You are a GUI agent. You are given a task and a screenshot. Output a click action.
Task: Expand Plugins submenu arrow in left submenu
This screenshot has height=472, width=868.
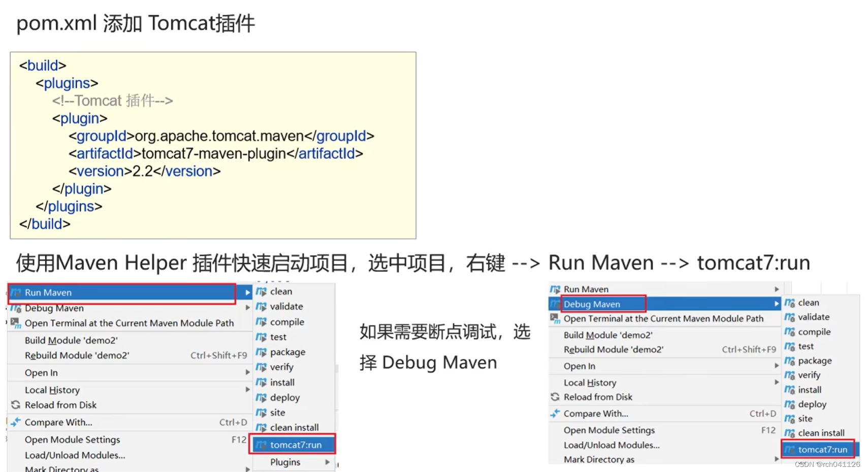[328, 462]
